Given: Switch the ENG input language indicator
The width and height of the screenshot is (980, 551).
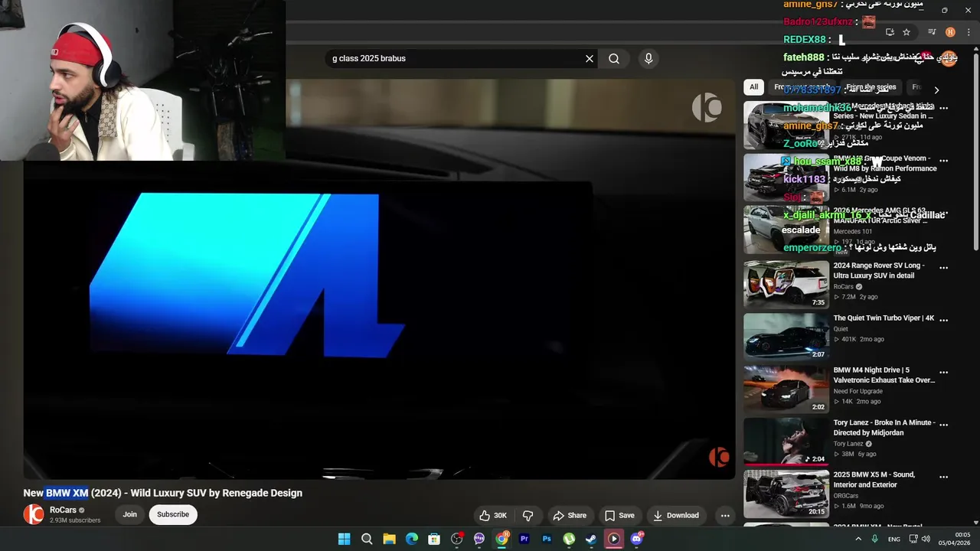Looking at the screenshot, I should coord(893,539).
